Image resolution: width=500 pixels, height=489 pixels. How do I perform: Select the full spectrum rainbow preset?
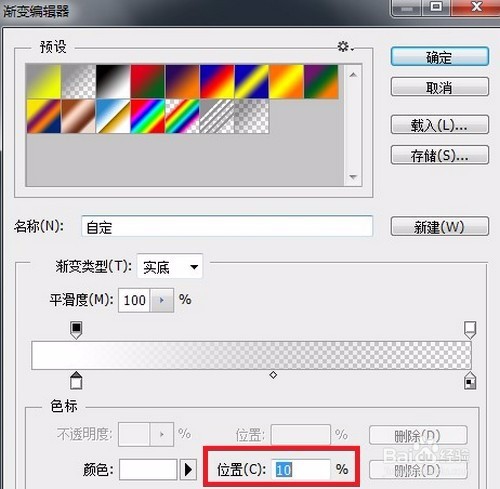(148, 116)
